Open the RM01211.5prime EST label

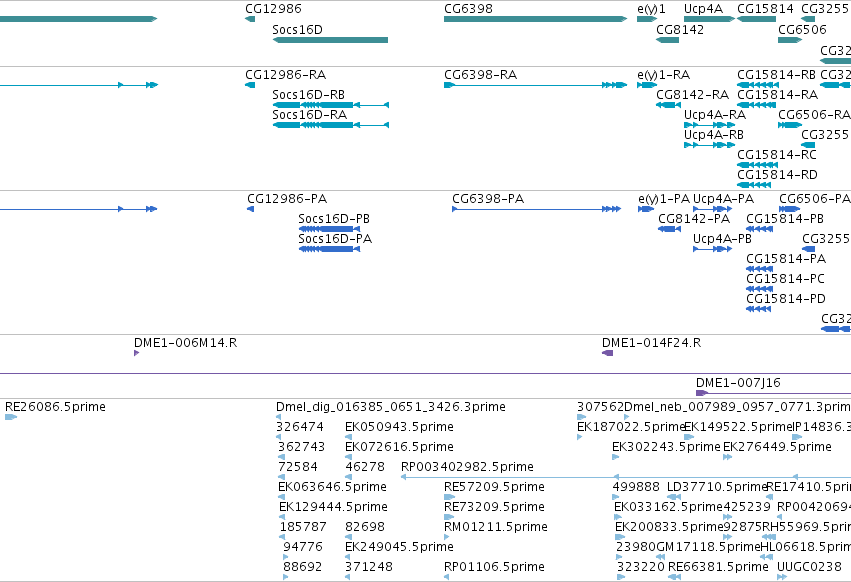(x=496, y=527)
